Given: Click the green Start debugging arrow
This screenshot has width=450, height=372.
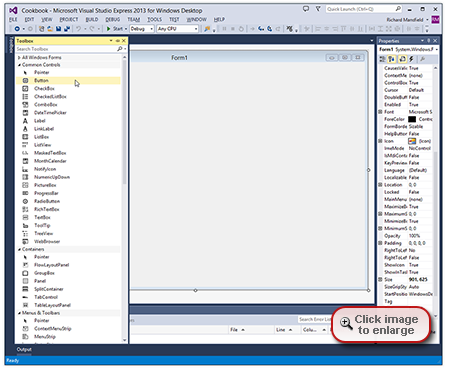Looking at the screenshot, I should (x=108, y=29).
